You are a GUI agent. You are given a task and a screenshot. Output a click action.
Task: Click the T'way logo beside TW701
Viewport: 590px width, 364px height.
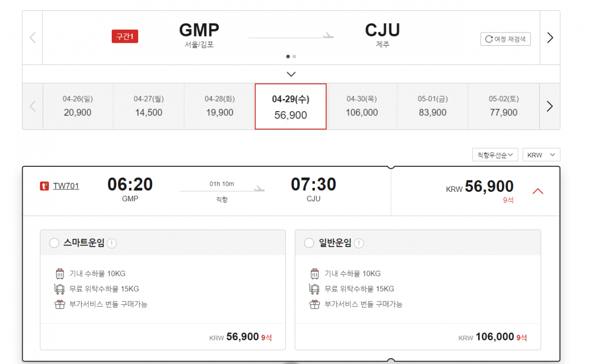point(43,186)
